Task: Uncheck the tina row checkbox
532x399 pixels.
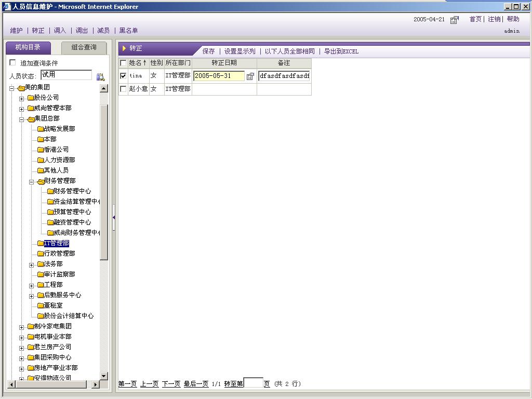Action: [x=123, y=76]
